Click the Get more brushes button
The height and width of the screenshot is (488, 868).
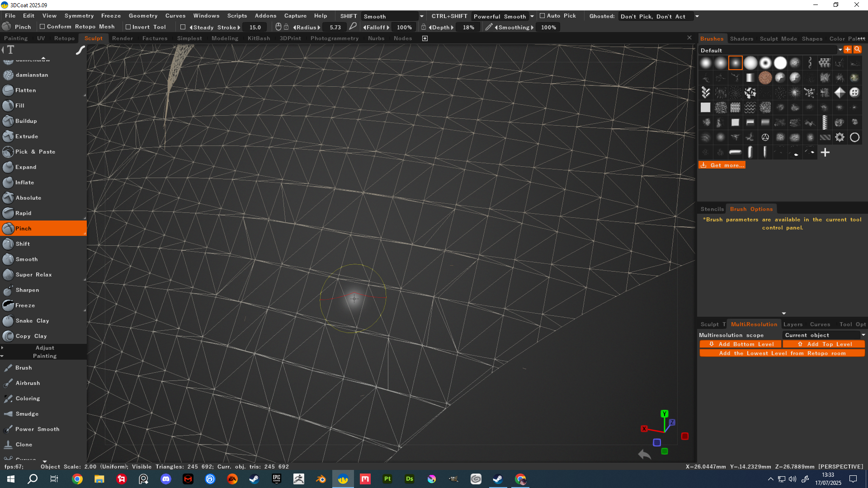[x=722, y=165]
